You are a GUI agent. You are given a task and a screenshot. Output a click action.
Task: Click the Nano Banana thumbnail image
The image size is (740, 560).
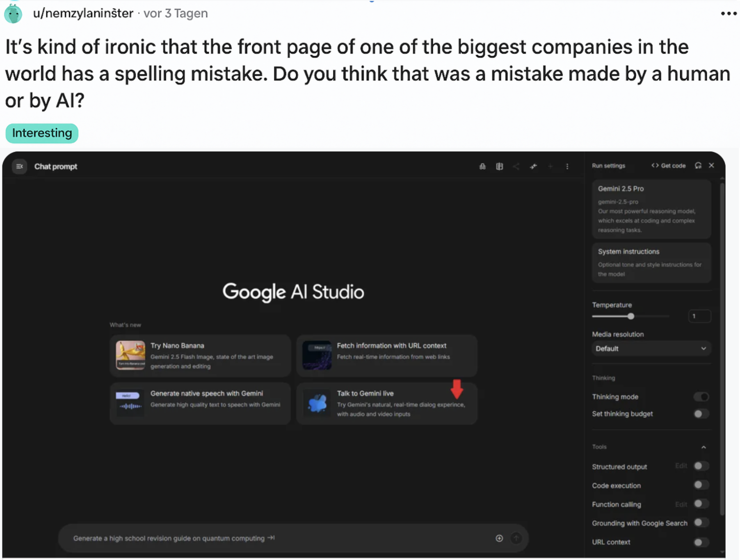[130, 355]
